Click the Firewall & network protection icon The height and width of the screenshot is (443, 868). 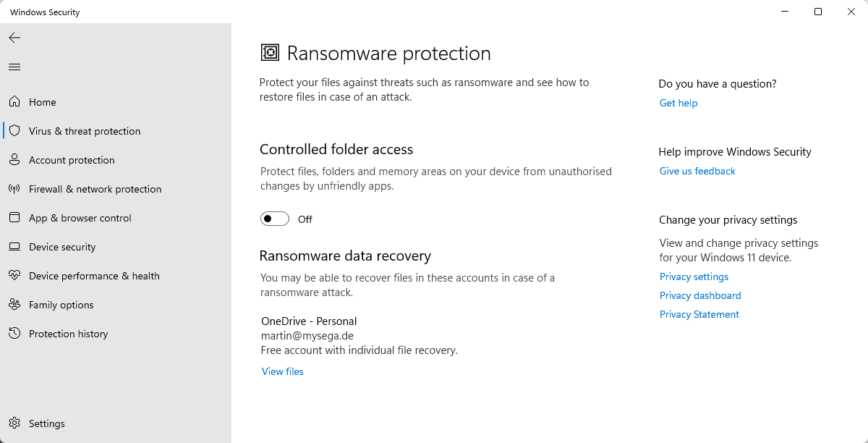14,189
